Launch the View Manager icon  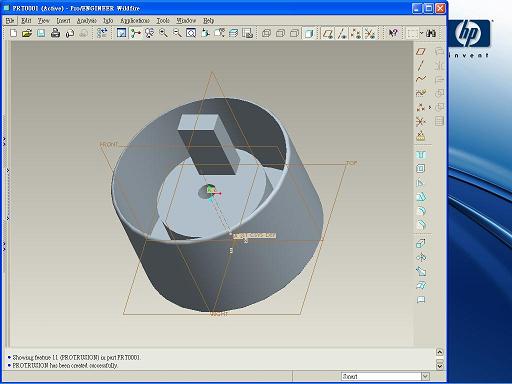pyautogui.click(x=247, y=33)
